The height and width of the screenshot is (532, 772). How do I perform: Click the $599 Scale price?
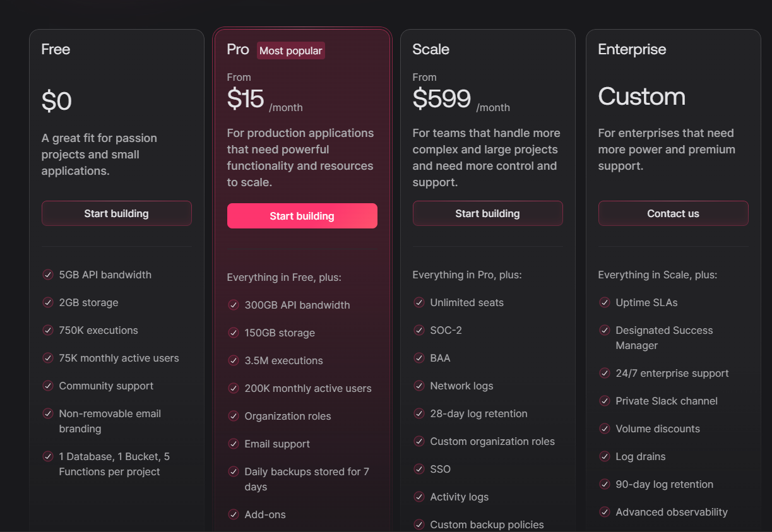[x=441, y=99]
